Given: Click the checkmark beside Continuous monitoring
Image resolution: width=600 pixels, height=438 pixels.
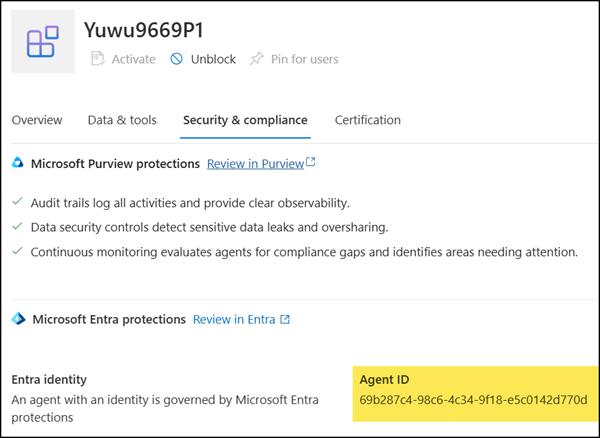Looking at the screenshot, I should click(17, 252).
